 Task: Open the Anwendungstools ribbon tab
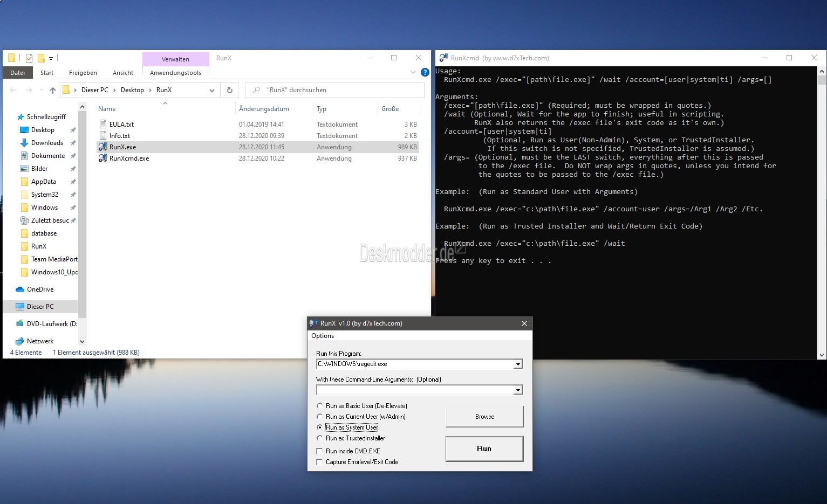tap(175, 73)
